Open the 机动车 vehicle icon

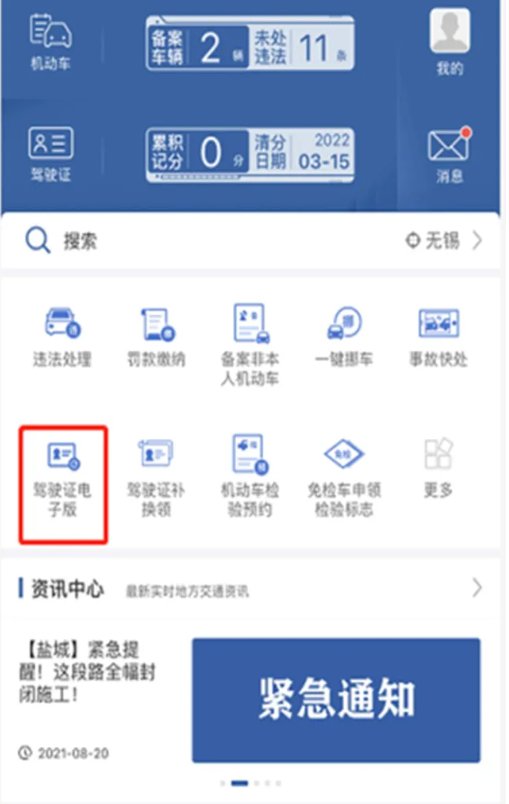[50, 42]
